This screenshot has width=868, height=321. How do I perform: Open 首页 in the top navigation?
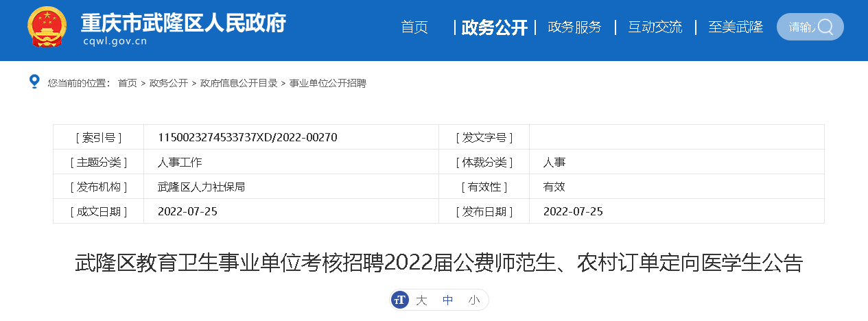[414, 27]
